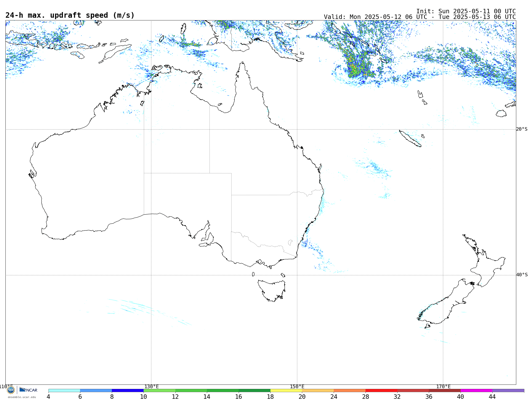Select the light orange 20-24 colorbar swatch
The height and width of the screenshot is (400, 532).
tap(318, 390)
